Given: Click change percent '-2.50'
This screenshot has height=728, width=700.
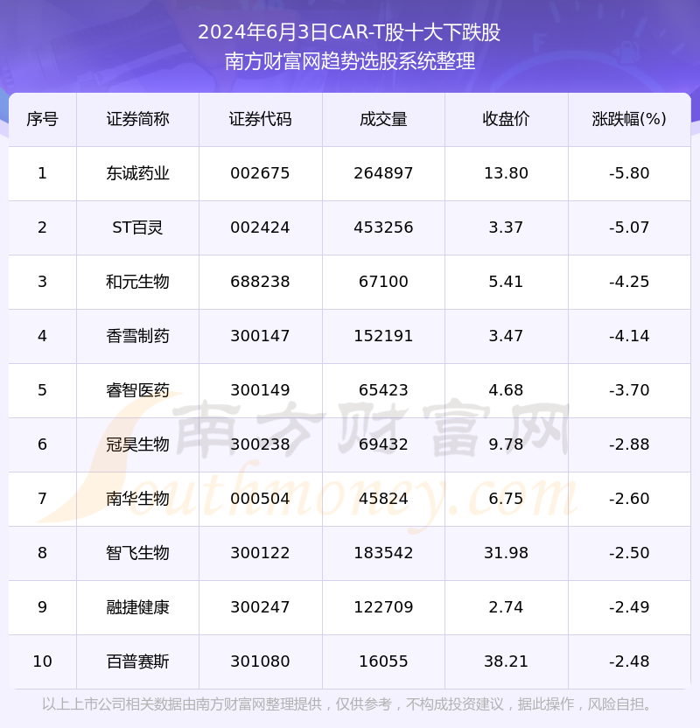Looking at the screenshot, I should click(629, 553).
